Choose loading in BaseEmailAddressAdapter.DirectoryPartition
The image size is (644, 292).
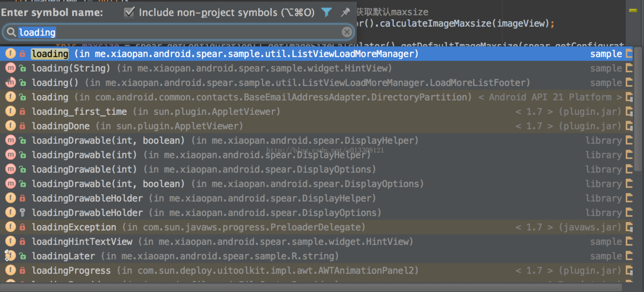point(317,97)
